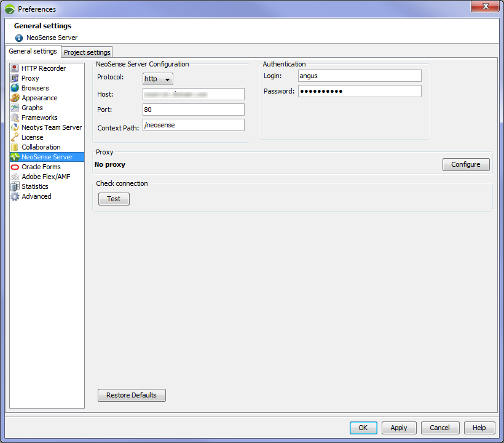
Task: Open the Adobe Flex/AMF settings
Action: click(x=45, y=177)
